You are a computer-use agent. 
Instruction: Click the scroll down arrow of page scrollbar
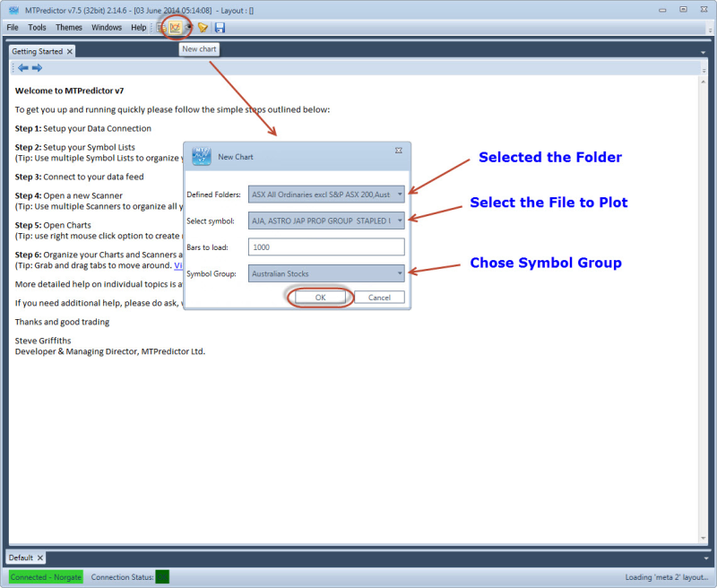click(x=704, y=538)
